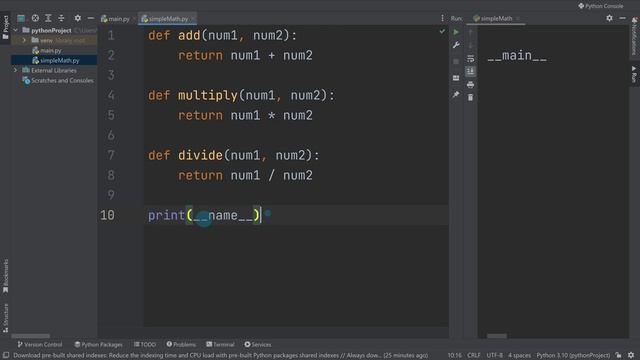Toggle file read-only lock icon
This screenshot has height=360, width=640.
point(619,356)
